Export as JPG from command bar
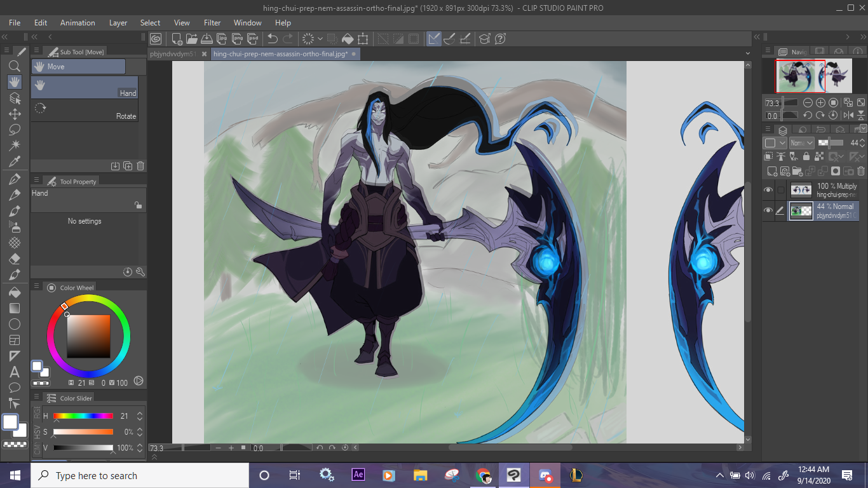Viewport: 868px width, 488px height. click(x=222, y=39)
